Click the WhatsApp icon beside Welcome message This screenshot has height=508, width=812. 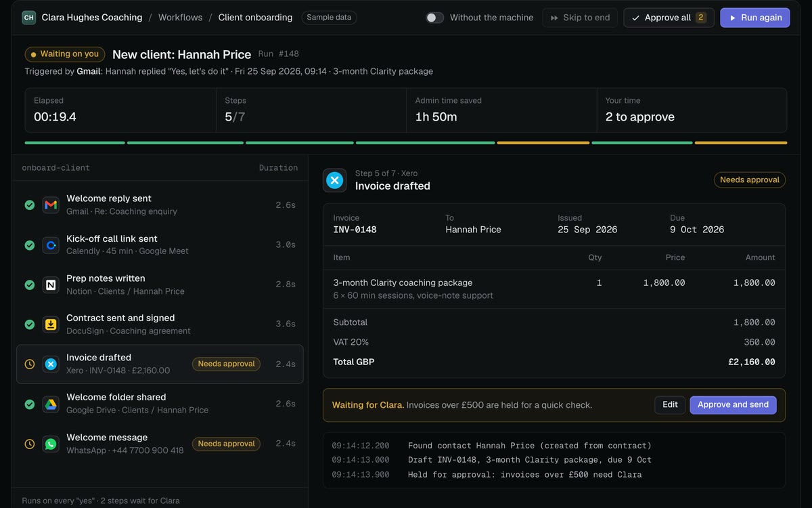[x=51, y=444]
